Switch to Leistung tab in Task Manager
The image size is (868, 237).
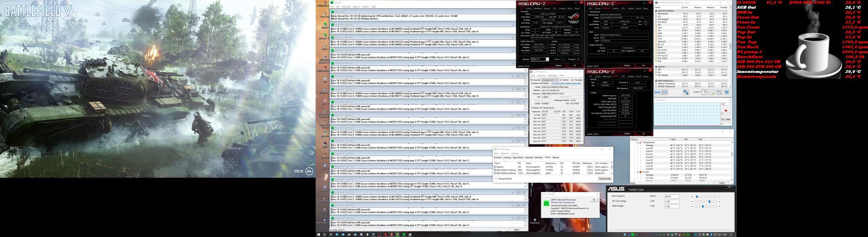[x=507, y=157]
